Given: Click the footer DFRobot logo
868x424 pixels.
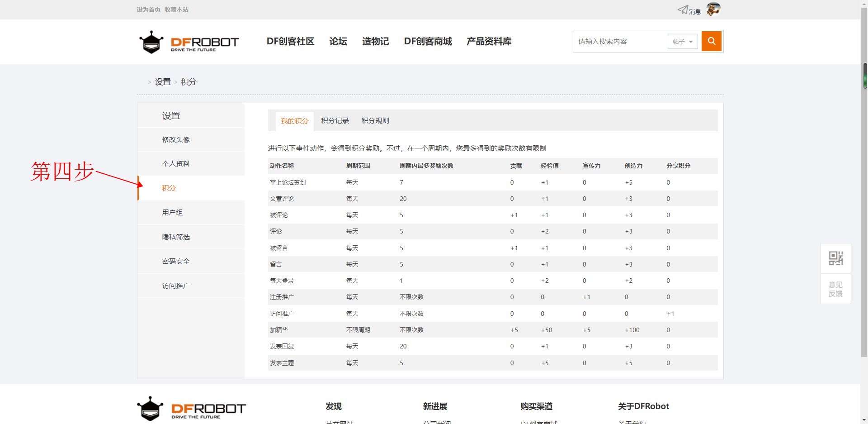Looking at the screenshot, I should coord(191,409).
